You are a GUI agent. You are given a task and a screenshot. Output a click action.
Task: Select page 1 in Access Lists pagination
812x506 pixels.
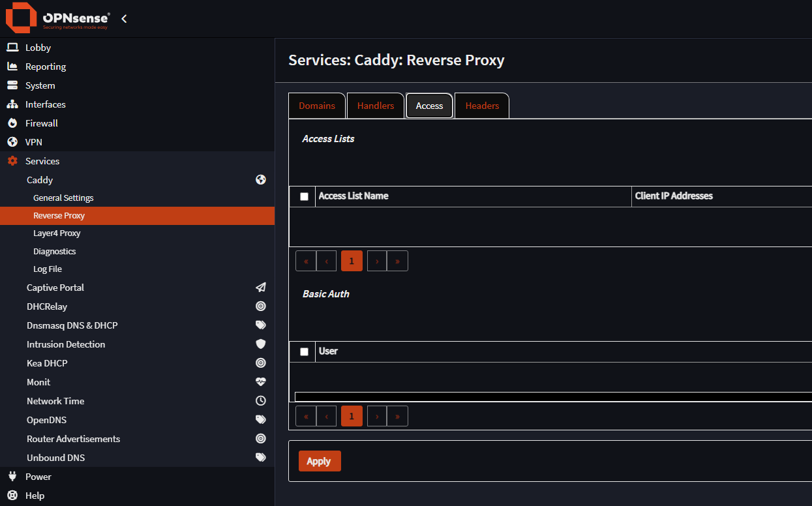click(352, 261)
